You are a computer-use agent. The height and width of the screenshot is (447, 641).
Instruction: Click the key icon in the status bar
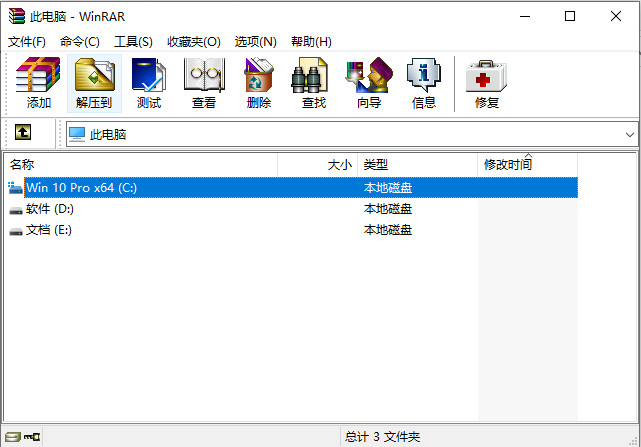[32, 437]
